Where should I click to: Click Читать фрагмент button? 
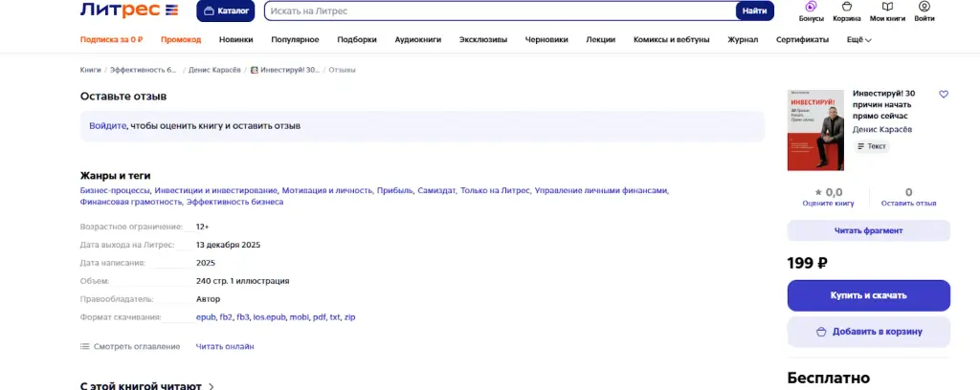pyautogui.click(x=869, y=230)
